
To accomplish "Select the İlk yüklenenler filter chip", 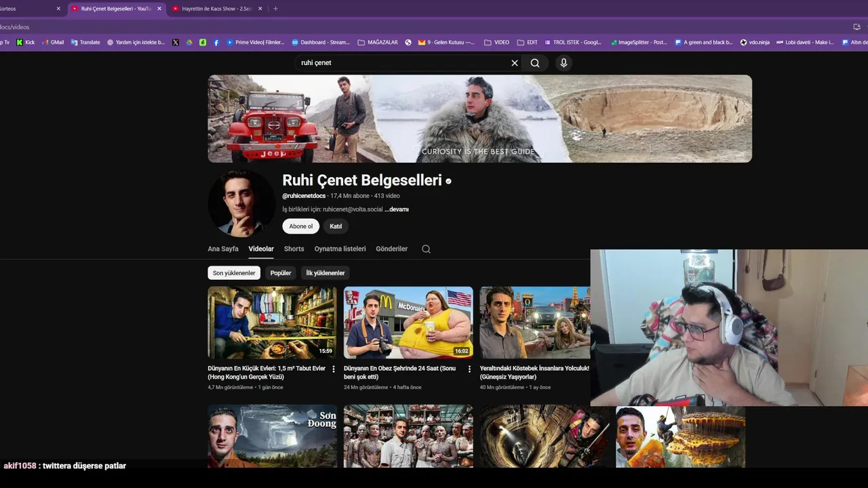I will [x=325, y=273].
